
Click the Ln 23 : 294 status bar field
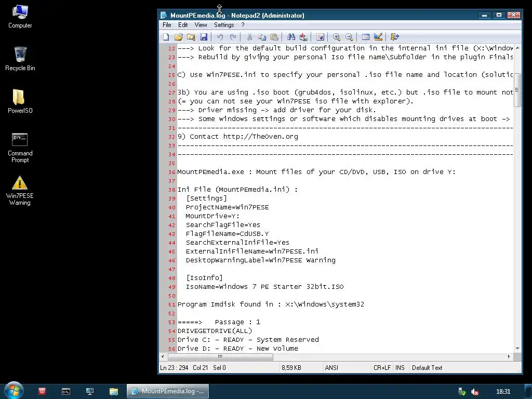174,367
